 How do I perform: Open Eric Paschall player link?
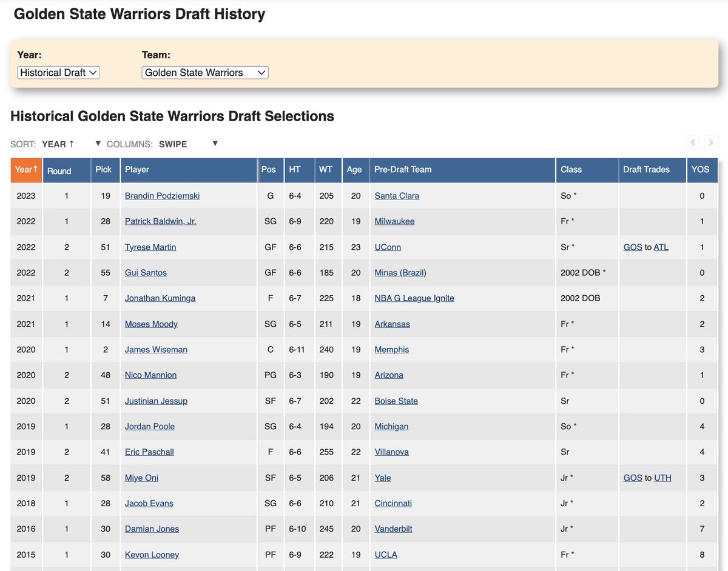pos(149,452)
